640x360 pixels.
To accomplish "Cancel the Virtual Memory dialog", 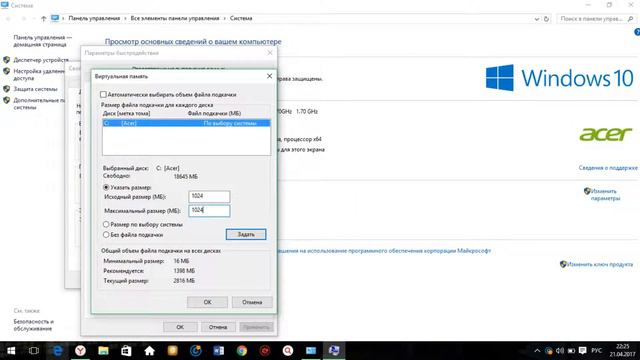I will (x=252, y=302).
